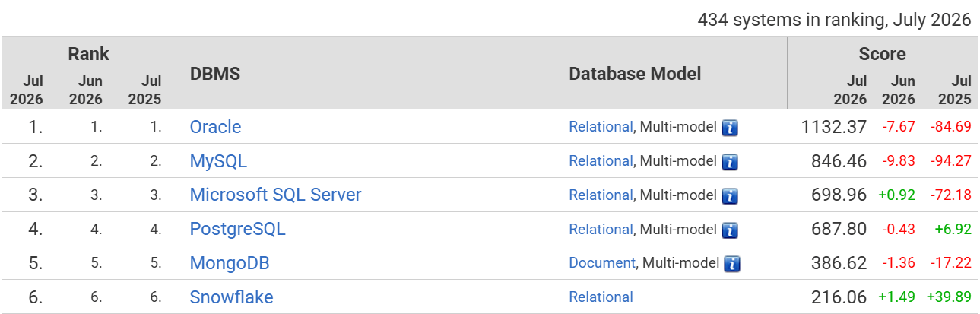
Task: Click the Database Model column header
Action: [x=635, y=74]
